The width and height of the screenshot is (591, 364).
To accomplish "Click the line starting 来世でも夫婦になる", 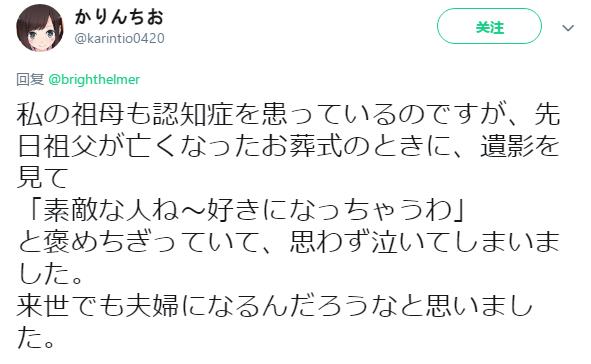I will tap(275, 306).
